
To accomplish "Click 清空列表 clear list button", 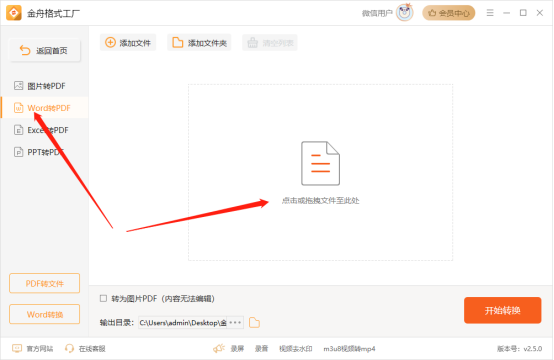I will coord(270,43).
